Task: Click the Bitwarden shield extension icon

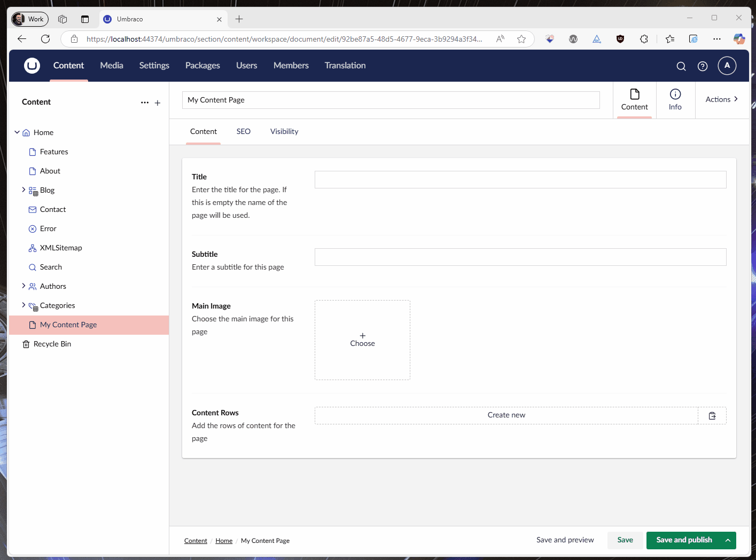Action: [620, 38]
